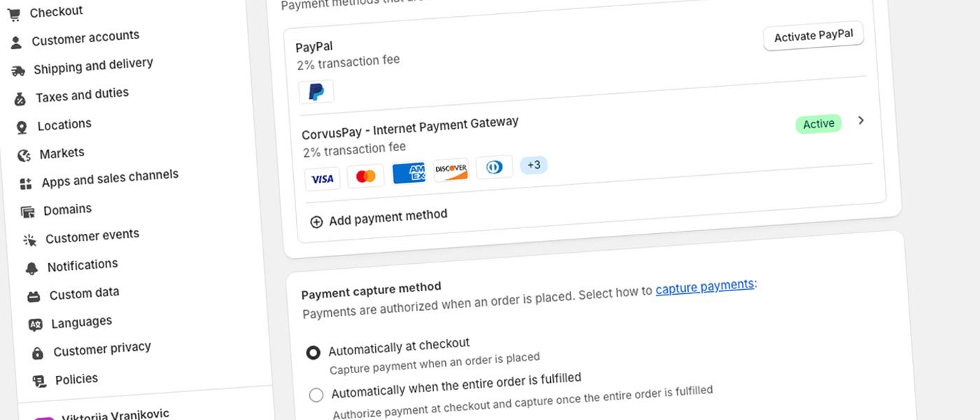Open the Markets globe icon

24,154
